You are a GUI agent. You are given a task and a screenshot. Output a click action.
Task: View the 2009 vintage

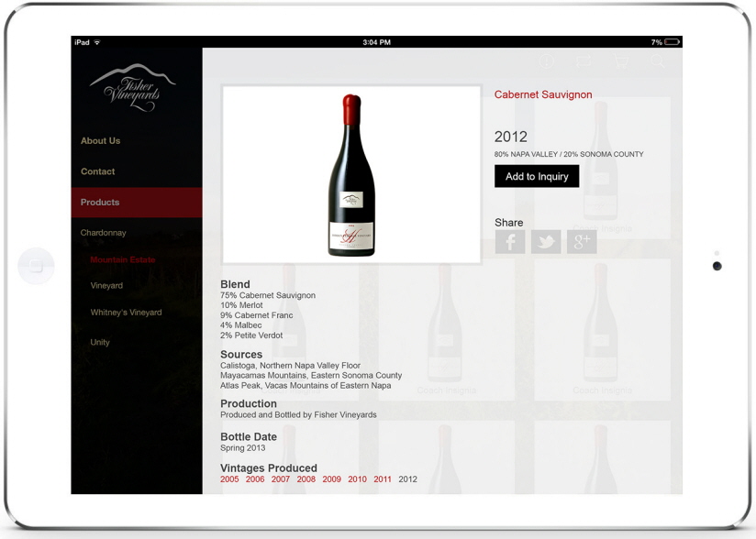[332, 479]
